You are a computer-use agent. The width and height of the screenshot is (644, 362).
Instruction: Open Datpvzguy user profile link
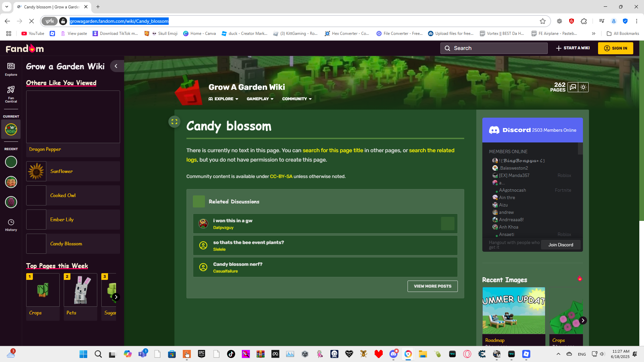point(223,228)
